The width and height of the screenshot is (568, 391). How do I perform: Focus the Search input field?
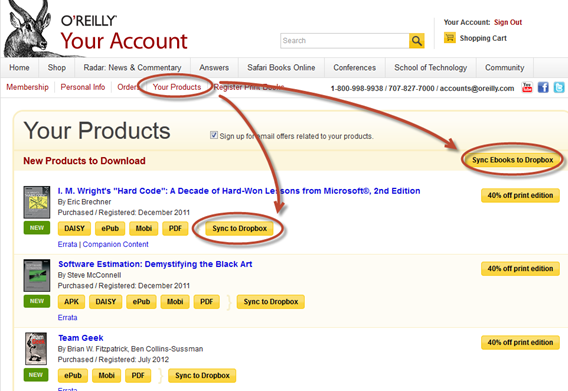344,41
